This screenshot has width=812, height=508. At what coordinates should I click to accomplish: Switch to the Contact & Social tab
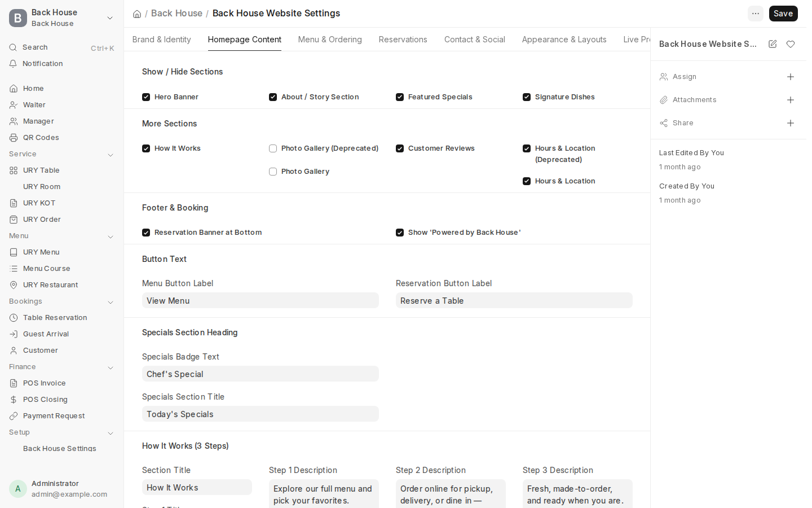click(x=475, y=40)
